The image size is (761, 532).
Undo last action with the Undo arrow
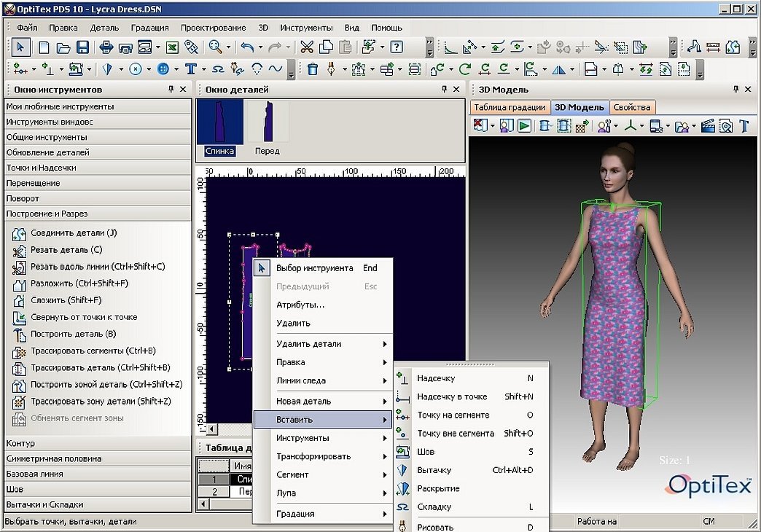248,47
